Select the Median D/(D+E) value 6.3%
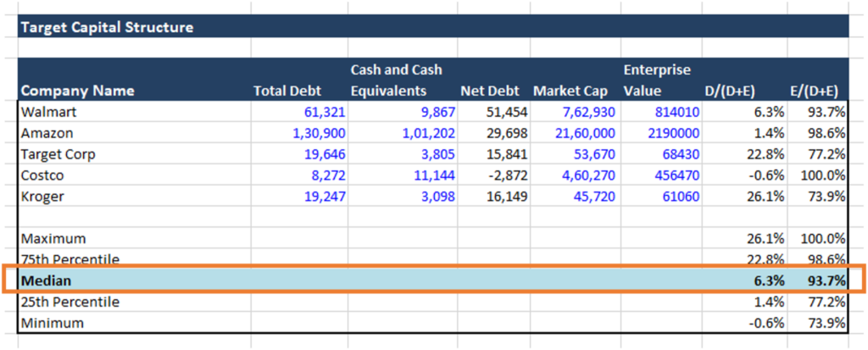Screen dimensions: 868x350 click(x=769, y=281)
